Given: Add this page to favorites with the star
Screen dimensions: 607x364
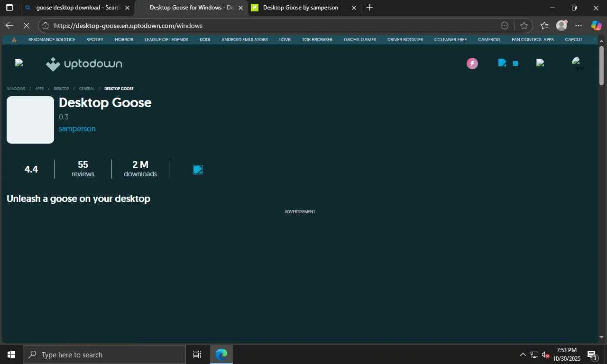Looking at the screenshot, I should pos(524,26).
